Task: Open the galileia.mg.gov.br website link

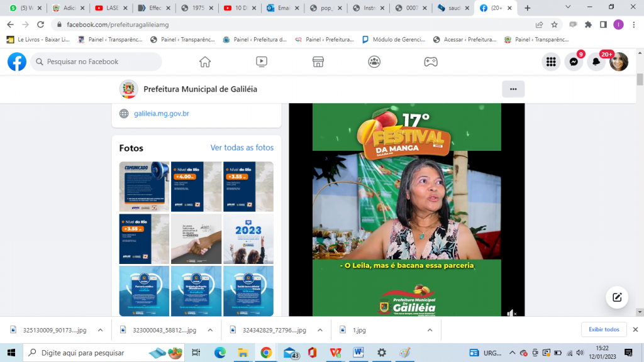Action: point(162,114)
